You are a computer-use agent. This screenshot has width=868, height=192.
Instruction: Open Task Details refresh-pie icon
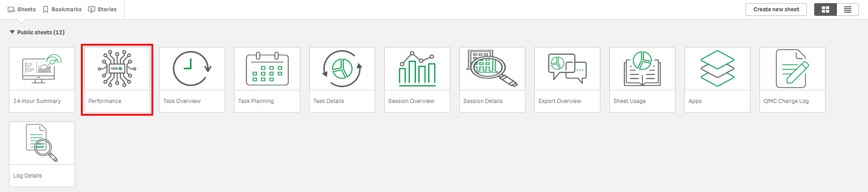[x=342, y=69]
